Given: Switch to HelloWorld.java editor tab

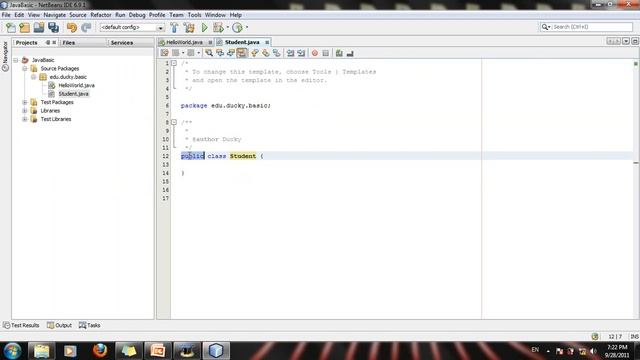Looking at the screenshot, I should 184,42.
